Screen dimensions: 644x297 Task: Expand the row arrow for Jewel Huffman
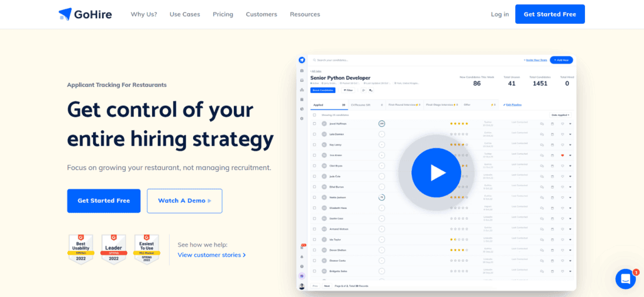(x=570, y=124)
